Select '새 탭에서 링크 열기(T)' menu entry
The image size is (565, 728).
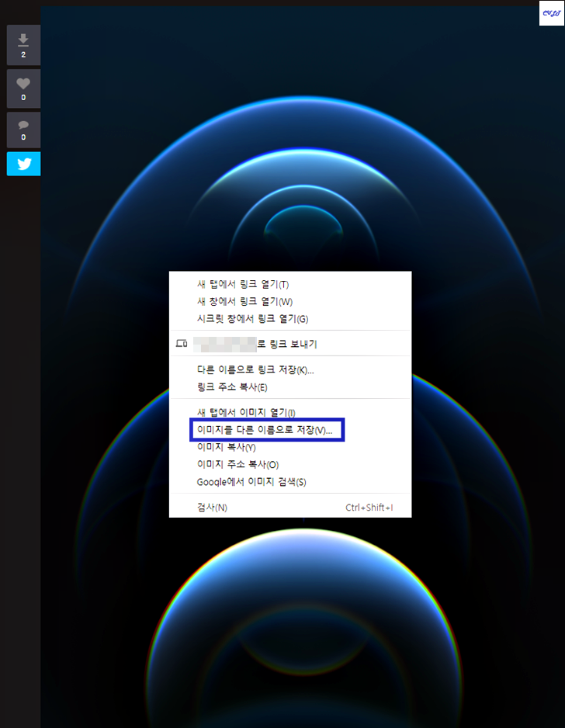(x=290, y=284)
